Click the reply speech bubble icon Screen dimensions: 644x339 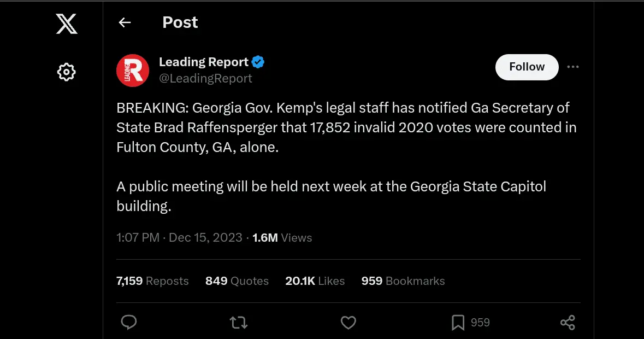[x=128, y=323]
